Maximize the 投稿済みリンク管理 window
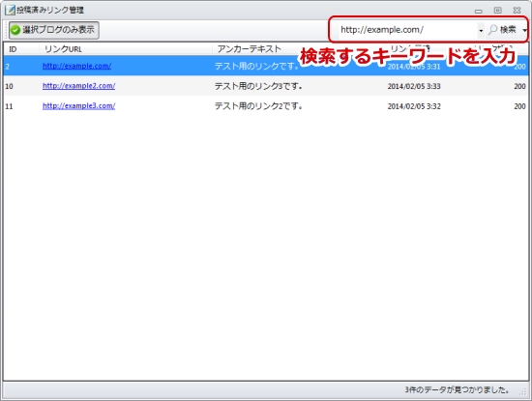The width and height of the screenshot is (532, 401). tap(498, 11)
